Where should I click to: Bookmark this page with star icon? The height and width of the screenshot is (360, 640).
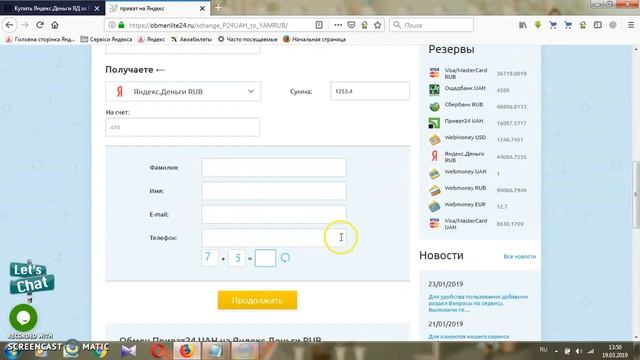(x=378, y=25)
